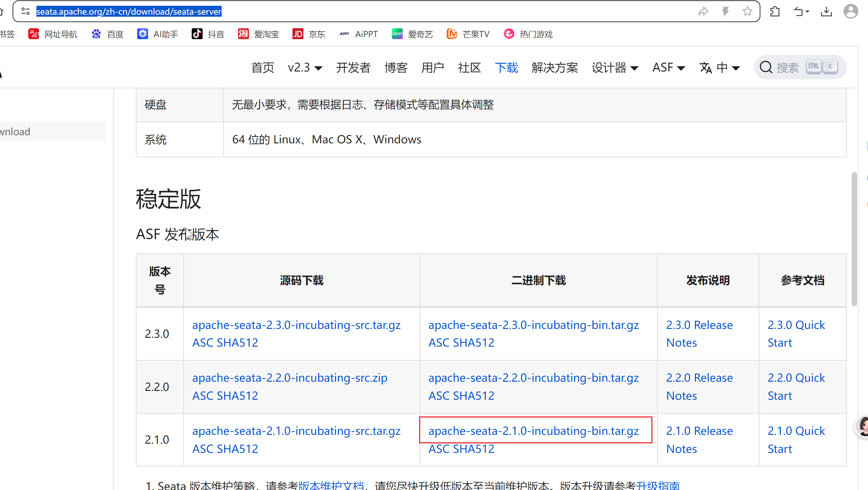
Task: Open the 开发者 nav item
Action: click(353, 67)
